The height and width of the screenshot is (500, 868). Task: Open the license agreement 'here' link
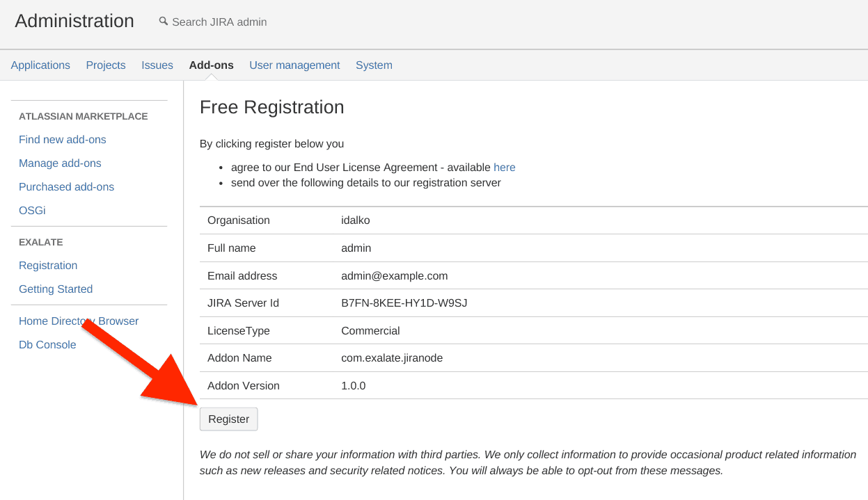(x=504, y=168)
